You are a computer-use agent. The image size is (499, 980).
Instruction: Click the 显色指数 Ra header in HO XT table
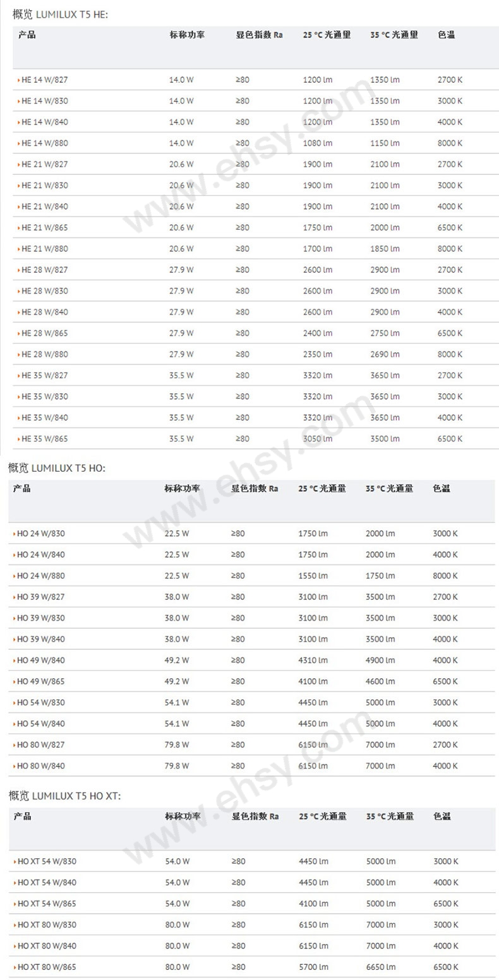pos(255,816)
